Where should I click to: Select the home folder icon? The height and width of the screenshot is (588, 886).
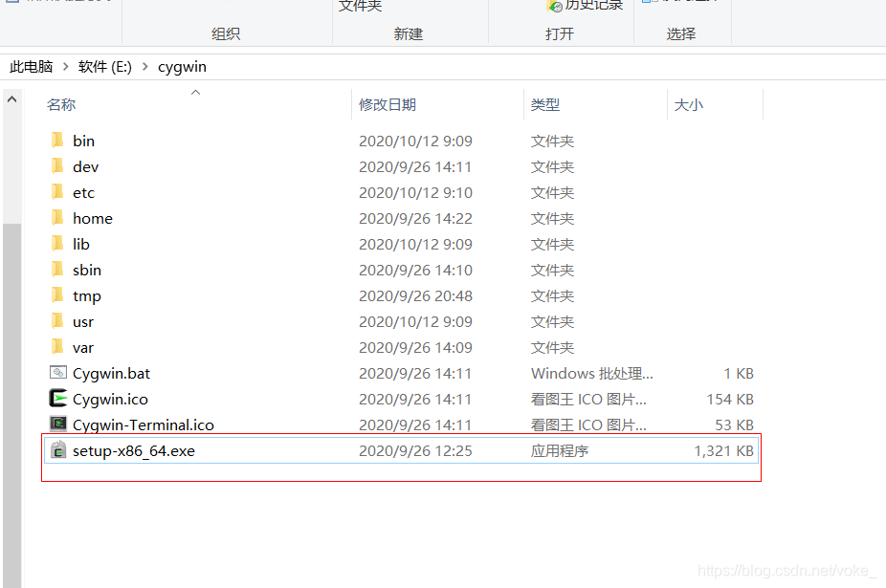pyautogui.click(x=57, y=217)
